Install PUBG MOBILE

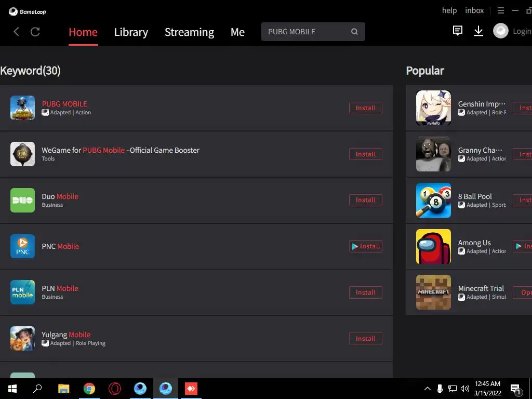(365, 108)
